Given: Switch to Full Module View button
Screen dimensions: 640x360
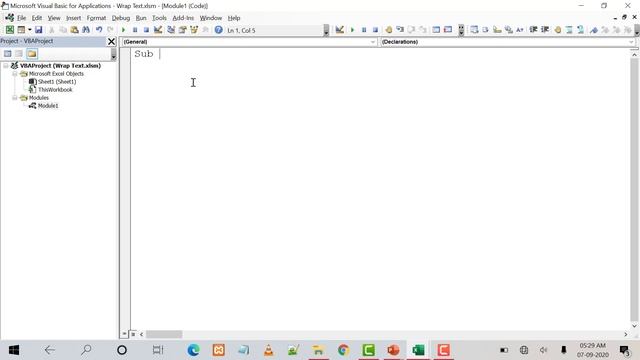Looking at the screenshot, I should (x=133, y=334).
